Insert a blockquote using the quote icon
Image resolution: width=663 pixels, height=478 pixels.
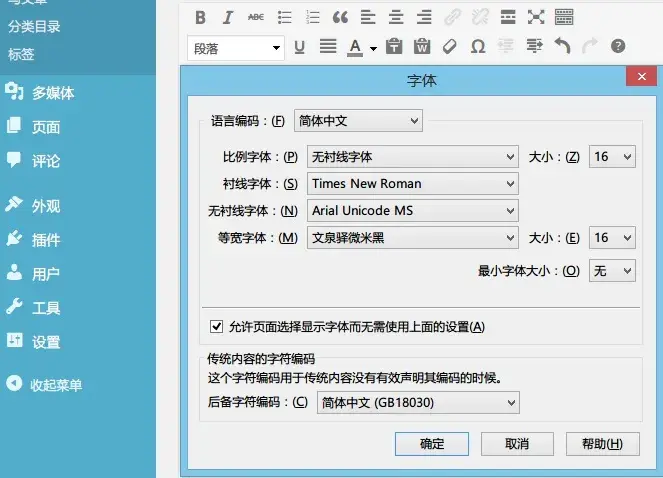(340, 17)
